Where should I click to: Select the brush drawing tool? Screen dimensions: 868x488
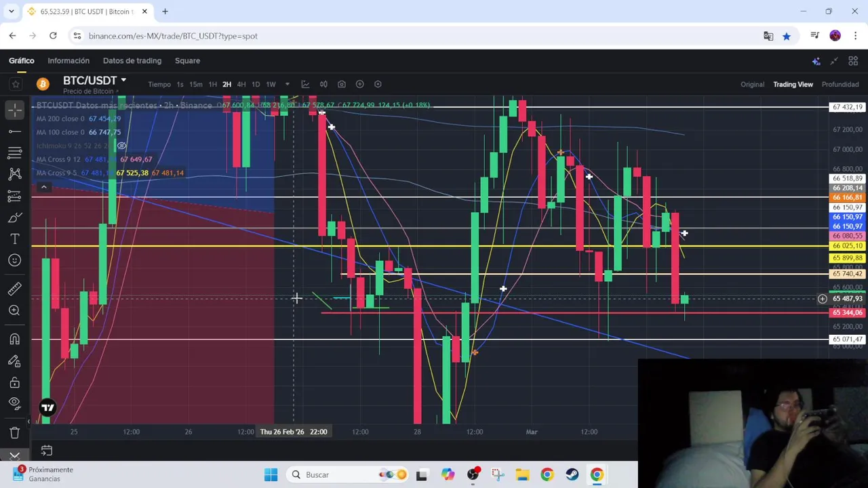(15, 218)
